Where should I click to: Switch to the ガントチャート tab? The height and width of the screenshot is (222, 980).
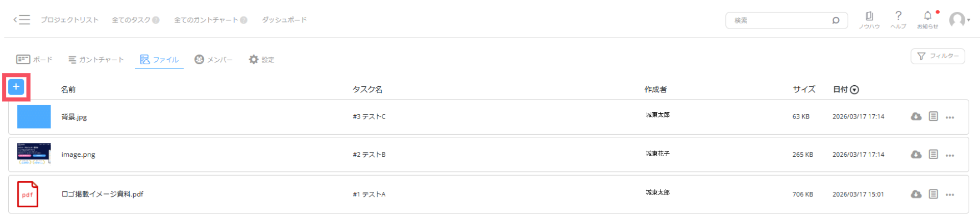pyautogui.click(x=96, y=60)
